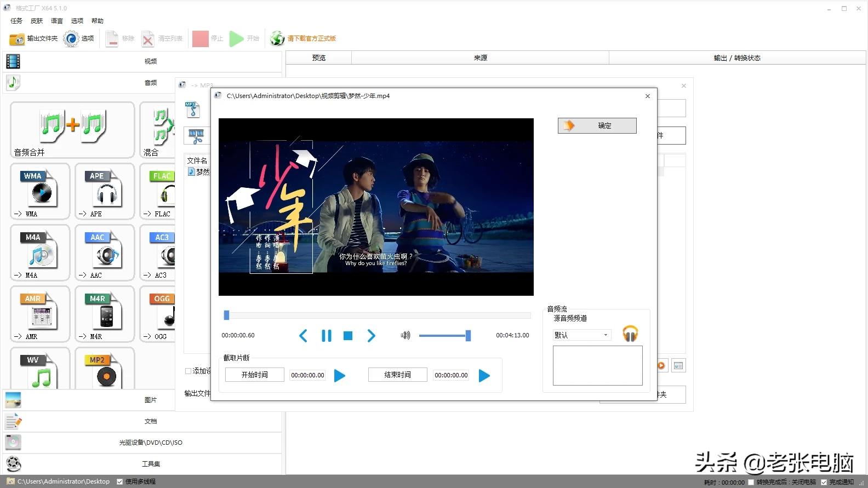
Task: Click the video preview frame
Action: pyautogui.click(x=376, y=207)
